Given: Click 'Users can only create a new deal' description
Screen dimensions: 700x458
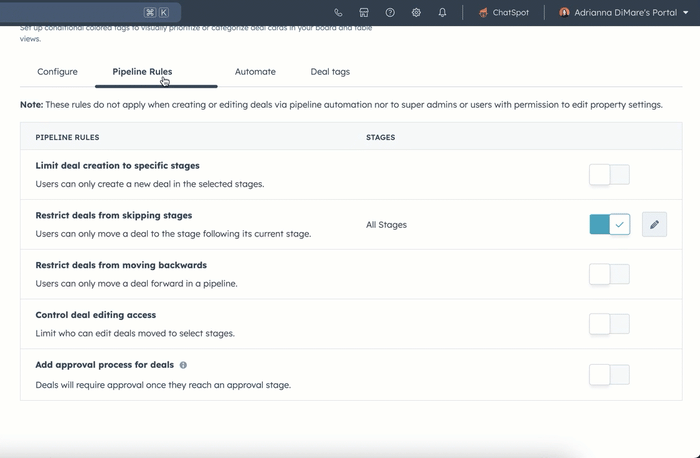Looking at the screenshot, I should (x=150, y=184).
